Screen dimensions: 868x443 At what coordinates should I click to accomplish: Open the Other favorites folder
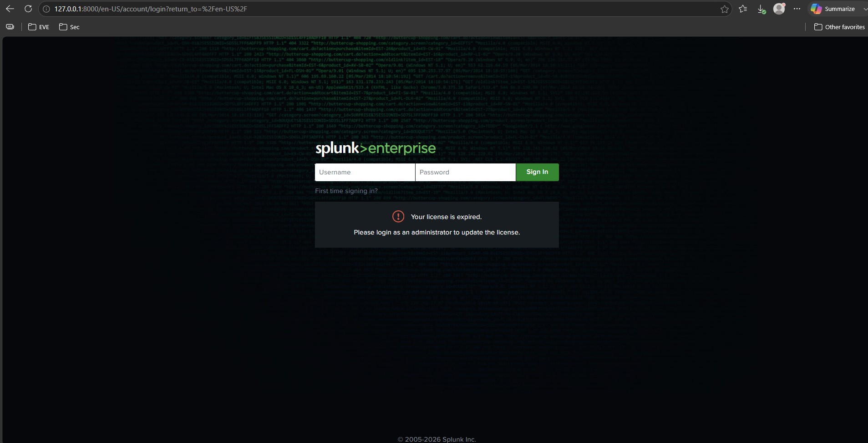coord(839,27)
